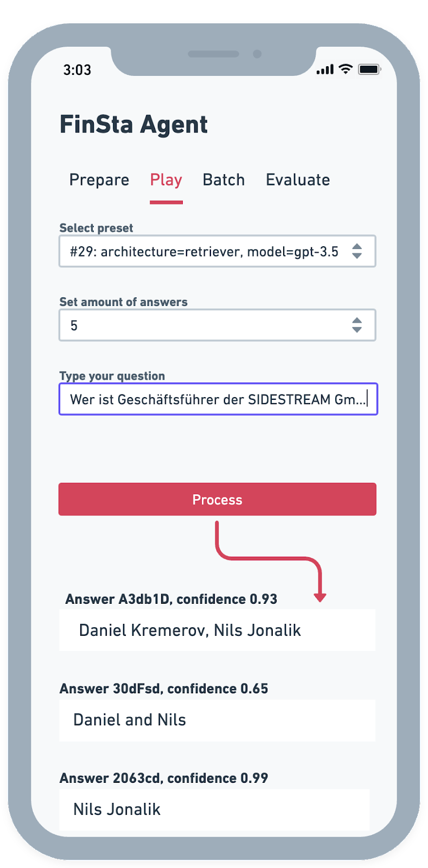Click the Answer 2063cd confidence label
428x868 pixels.
164,778
